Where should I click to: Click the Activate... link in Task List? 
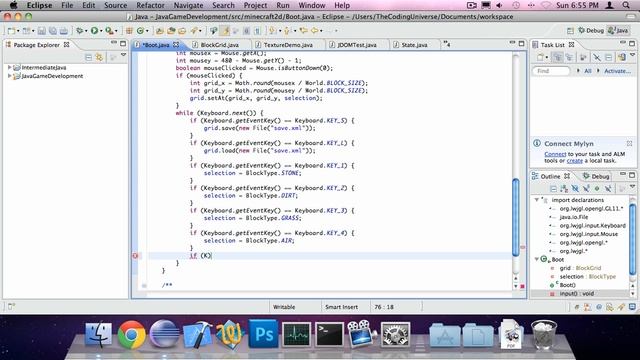(617, 71)
